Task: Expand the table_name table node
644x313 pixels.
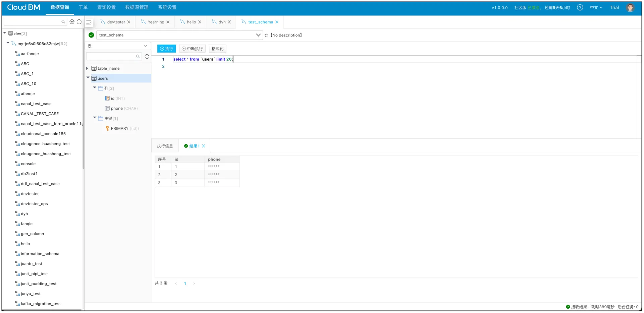Action: (x=87, y=68)
